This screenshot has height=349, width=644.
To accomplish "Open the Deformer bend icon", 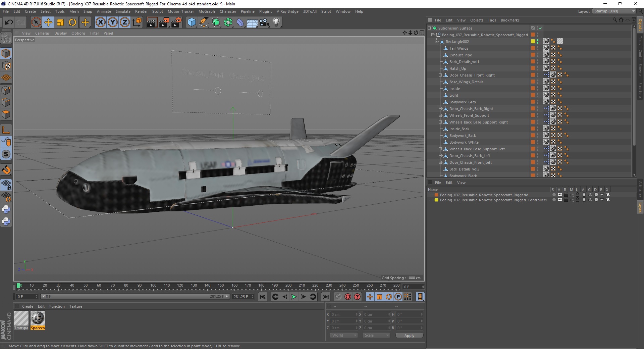I will 240,22.
